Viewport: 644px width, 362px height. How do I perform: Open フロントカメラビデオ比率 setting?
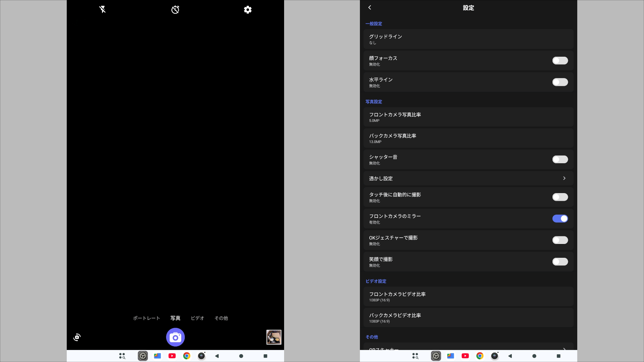468,296
